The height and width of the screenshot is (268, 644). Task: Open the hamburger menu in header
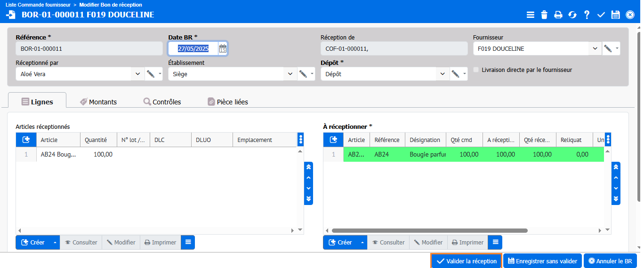coord(531,15)
